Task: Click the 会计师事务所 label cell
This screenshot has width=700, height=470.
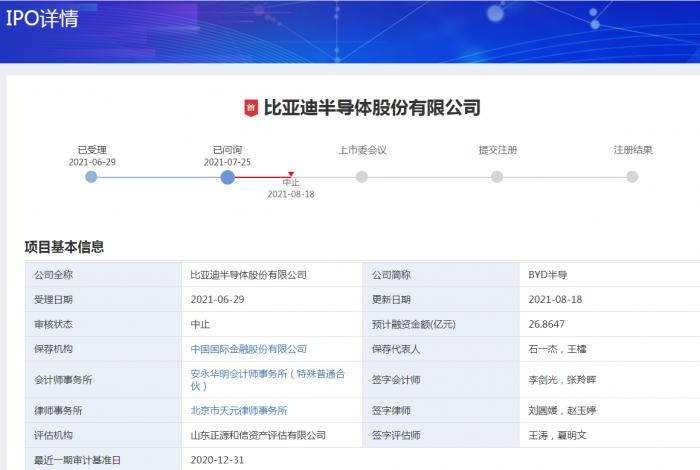Action: click(103, 380)
